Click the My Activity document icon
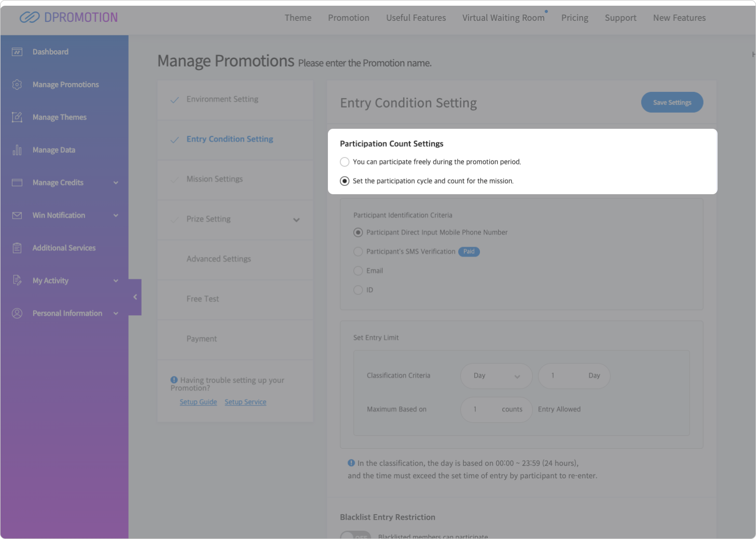 tap(17, 281)
